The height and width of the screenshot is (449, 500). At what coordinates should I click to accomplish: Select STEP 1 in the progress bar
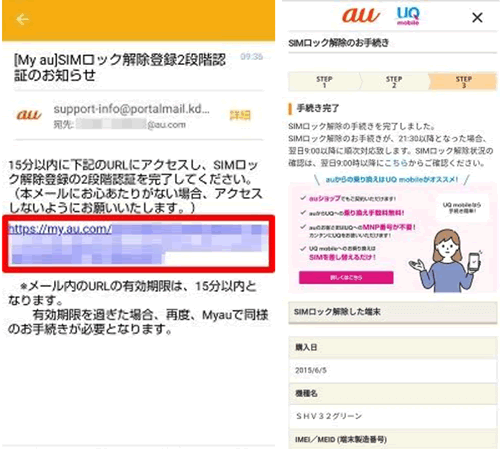click(324, 82)
